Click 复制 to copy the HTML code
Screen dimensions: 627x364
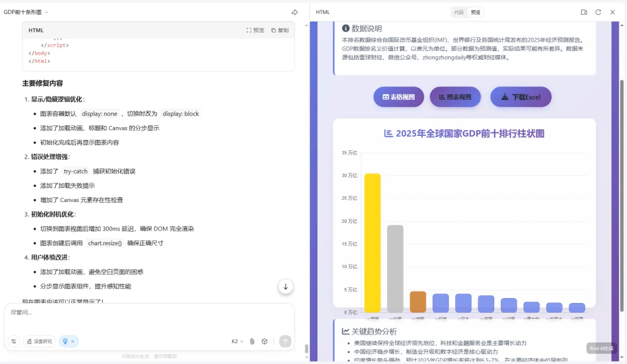pyautogui.click(x=280, y=30)
